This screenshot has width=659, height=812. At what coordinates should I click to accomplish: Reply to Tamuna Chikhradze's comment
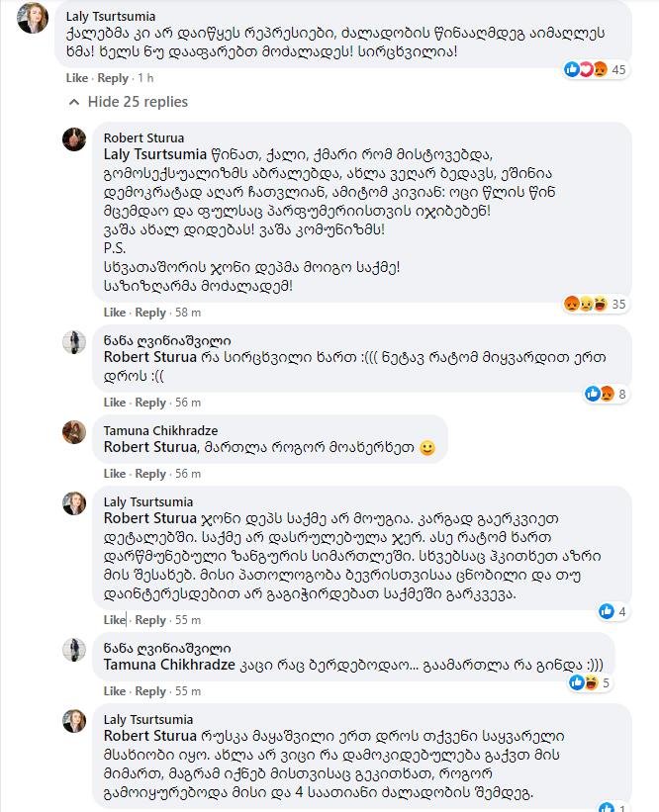click(x=150, y=474)
